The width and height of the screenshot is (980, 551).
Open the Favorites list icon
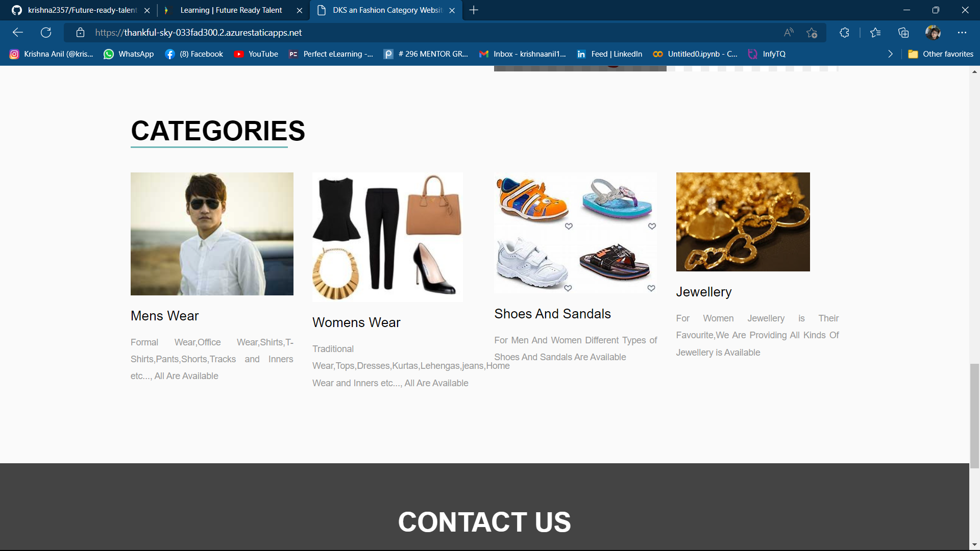(x=875, y=33)
